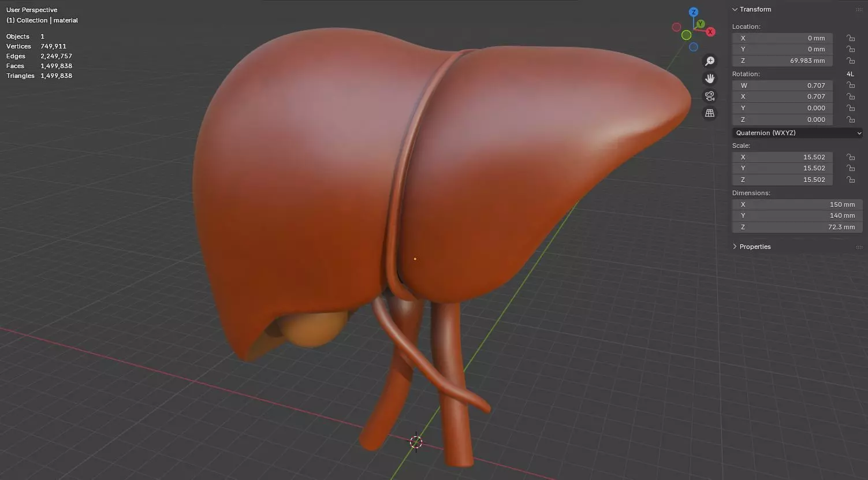Click the Location Y field showing 0 mm

(x=783, y=49)
